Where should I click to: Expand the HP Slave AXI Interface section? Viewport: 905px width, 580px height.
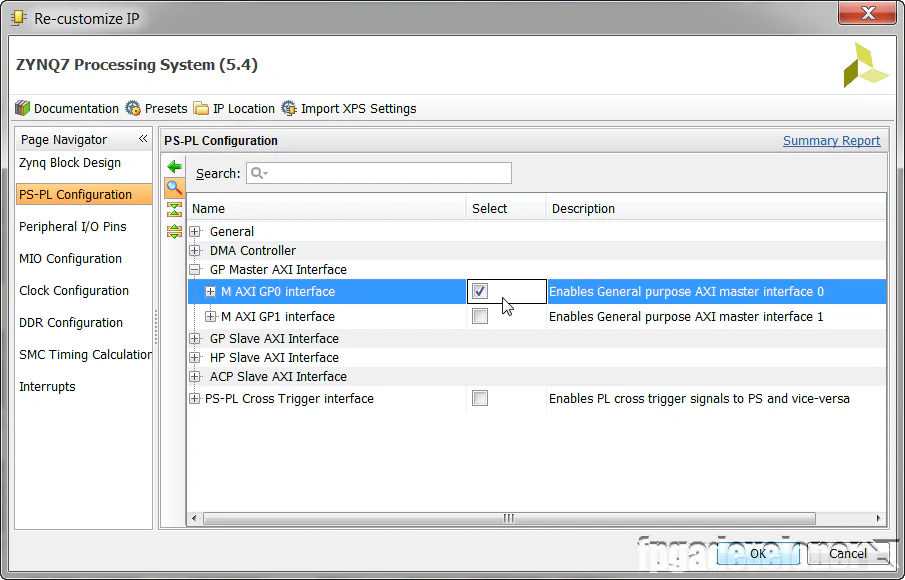[x=194, y=357]
